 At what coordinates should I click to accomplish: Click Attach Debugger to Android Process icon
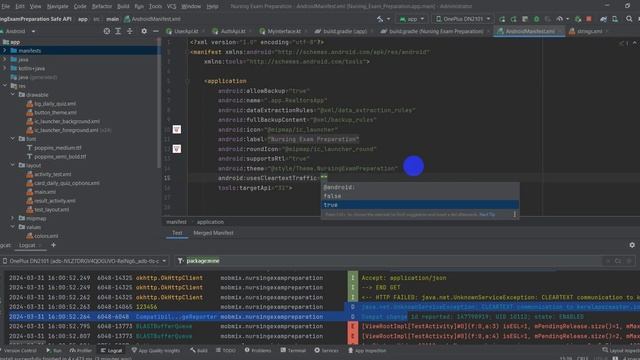coord(578,19)
